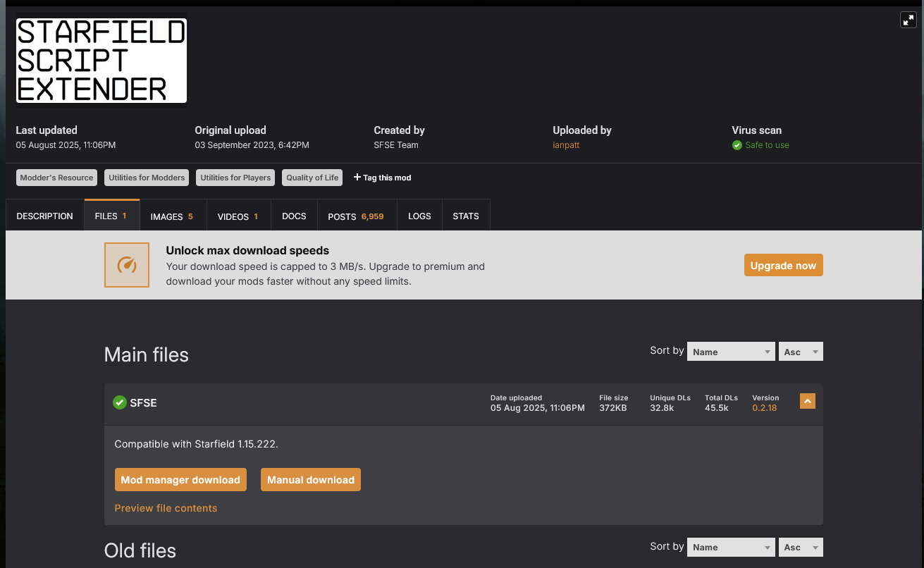Click the Old files heading
924x568 pixels.
(140, 550)
